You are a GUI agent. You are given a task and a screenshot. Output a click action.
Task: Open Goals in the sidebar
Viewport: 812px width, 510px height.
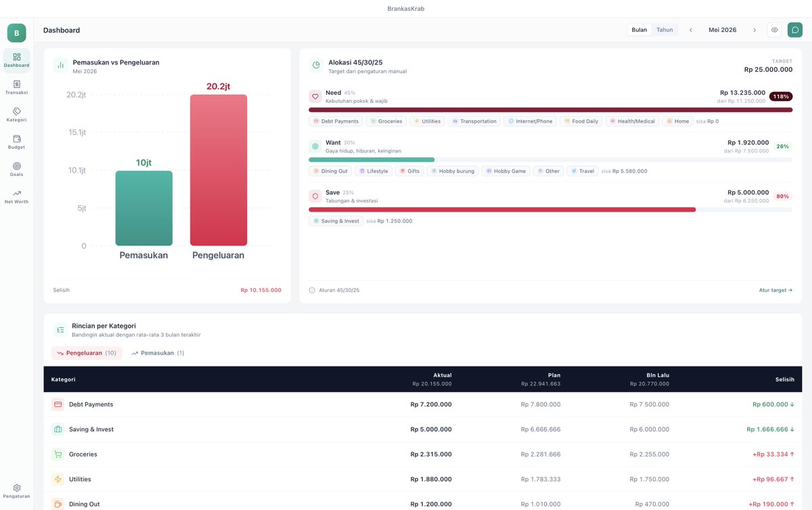16,169
